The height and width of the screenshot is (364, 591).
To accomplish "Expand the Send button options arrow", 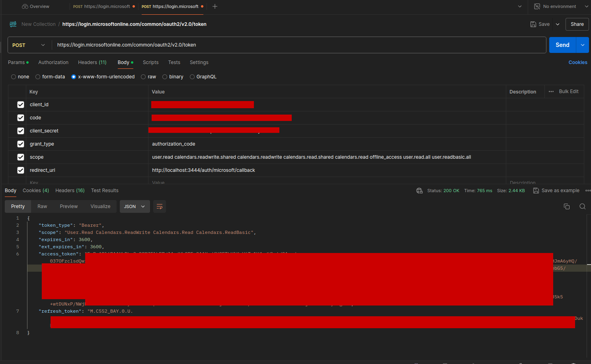I will (583, 45).
